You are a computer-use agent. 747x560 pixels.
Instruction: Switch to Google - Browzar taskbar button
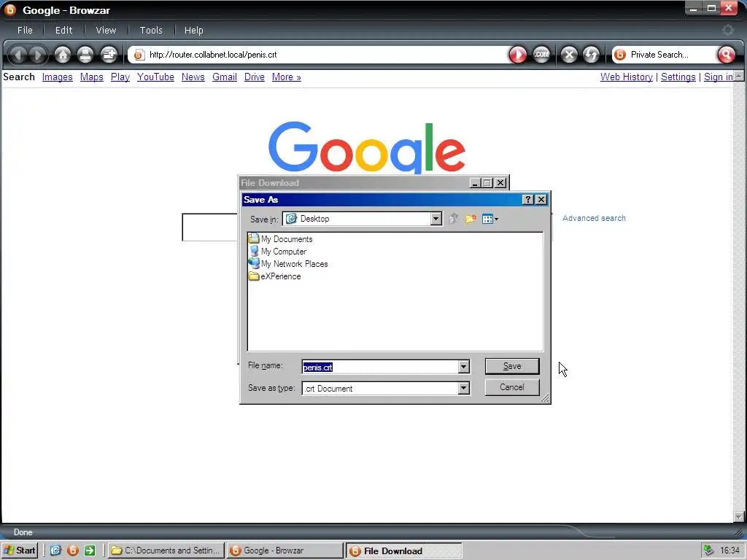tap(285, 551)
